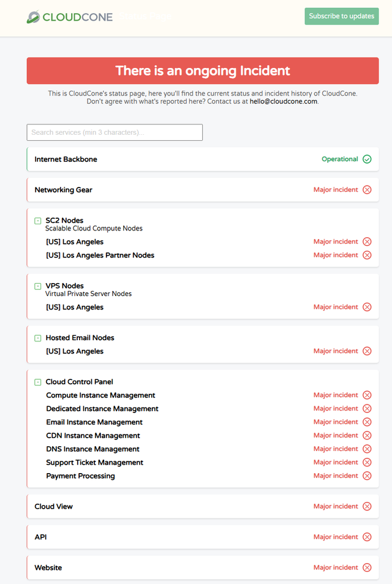Image resolution: width=392 pixels, height=584 pixels.
Task: Click the CDN Instance Management label
Action: click(x=93, y=435)
